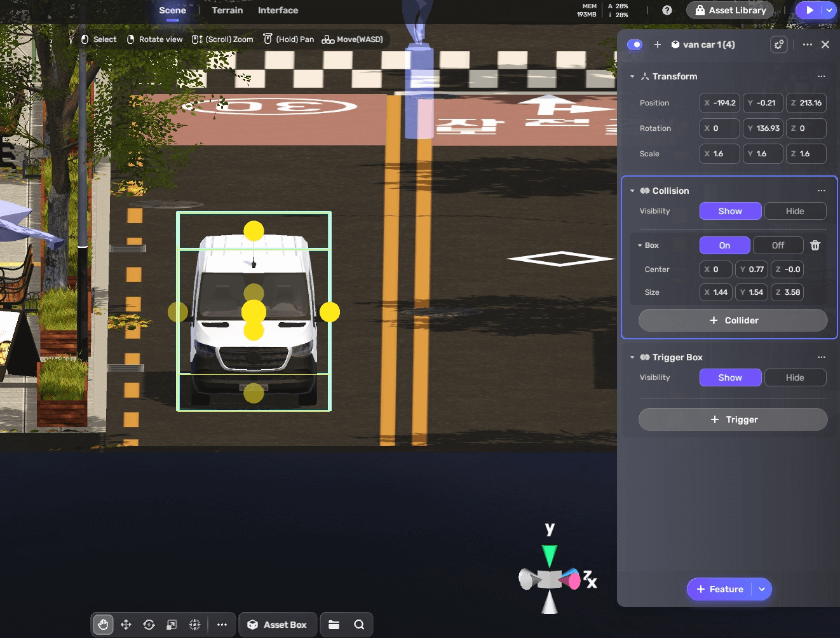Select the scale tool in bottom toolbar
Screen dimensions: 840x638
click(172, 625)
